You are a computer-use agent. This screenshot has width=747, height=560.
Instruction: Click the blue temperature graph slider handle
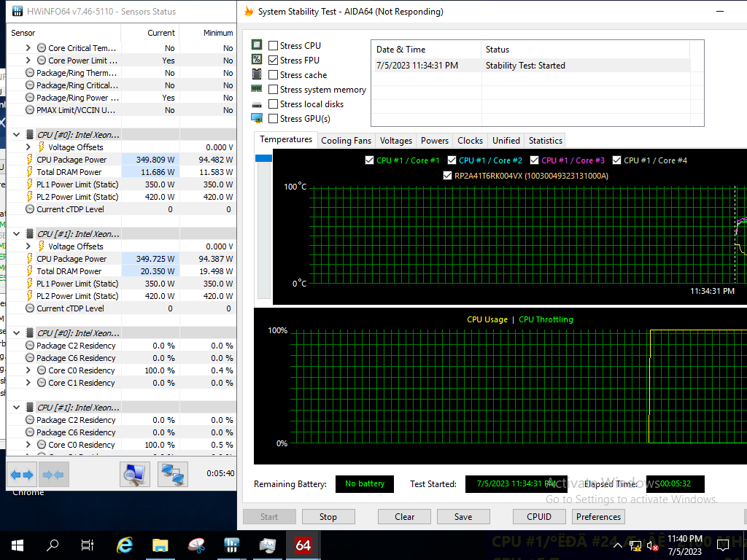tap(263, 158)
